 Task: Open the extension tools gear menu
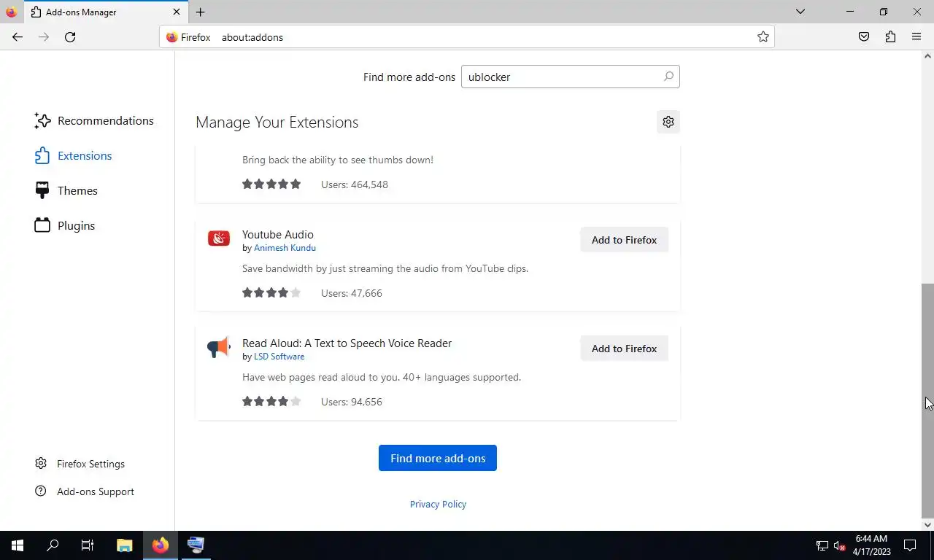[668, 122]
